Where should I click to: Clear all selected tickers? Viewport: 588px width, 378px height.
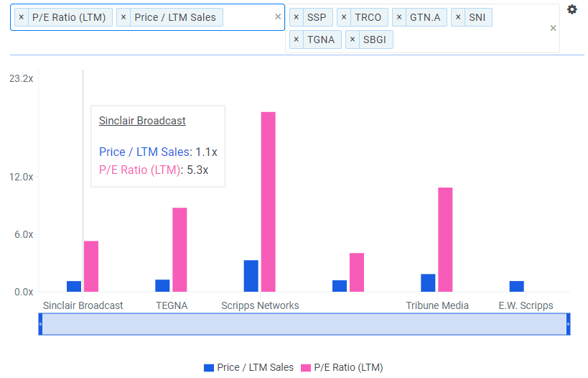pyautogui.click(x=553, y=28)
